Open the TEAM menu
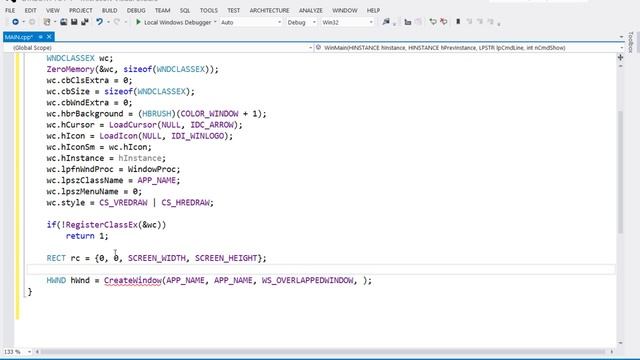Image resolution: width=640 pixels, height=360 pixels. [162, 10]
